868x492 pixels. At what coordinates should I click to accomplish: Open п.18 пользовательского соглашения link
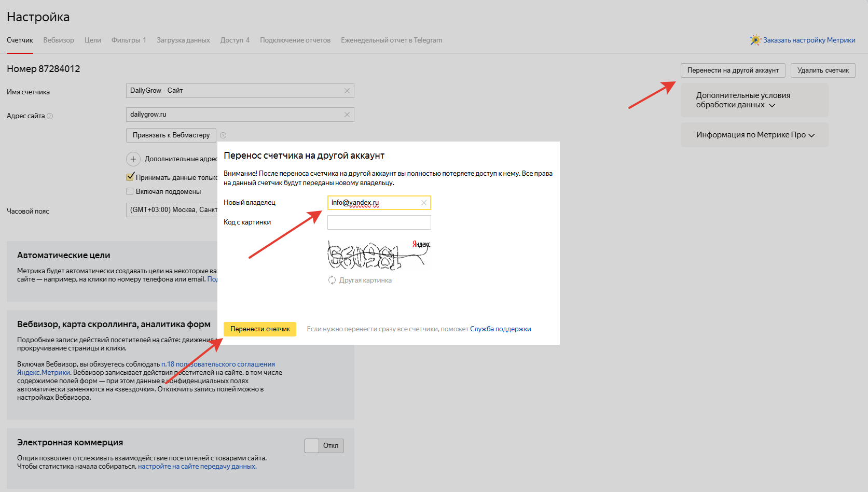tap(218, 364)
